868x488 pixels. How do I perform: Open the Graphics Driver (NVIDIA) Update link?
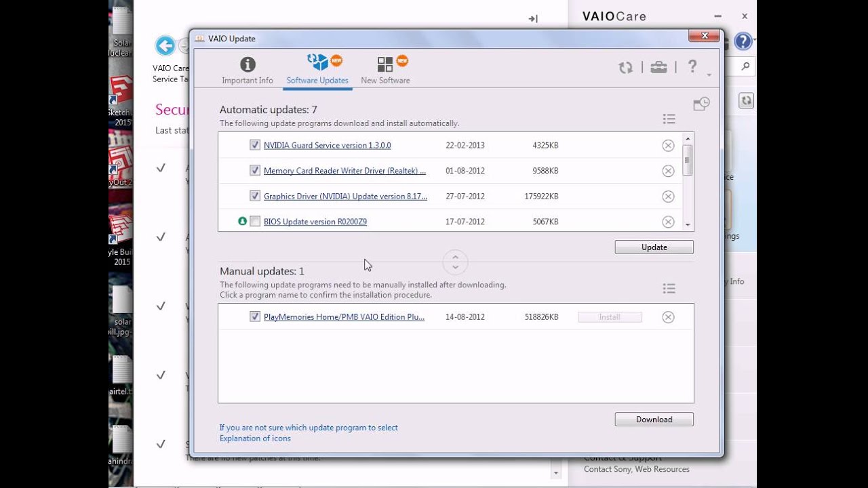coord(345,197)
